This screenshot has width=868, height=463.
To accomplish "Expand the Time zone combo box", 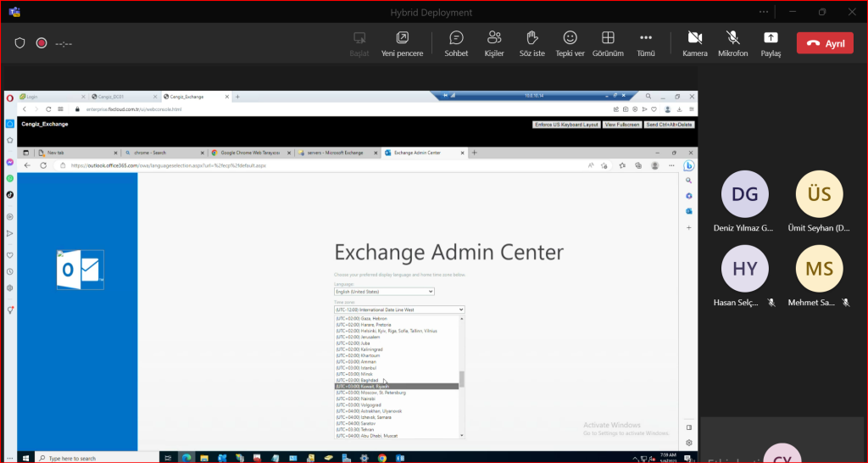I will tap(399, 310).
